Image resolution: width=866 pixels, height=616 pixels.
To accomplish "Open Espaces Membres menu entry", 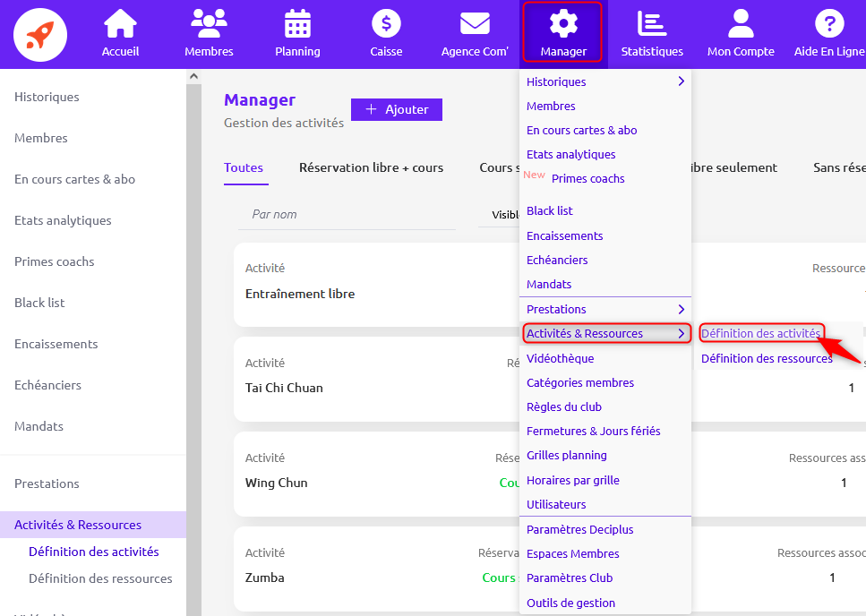I will coord(573,553).
